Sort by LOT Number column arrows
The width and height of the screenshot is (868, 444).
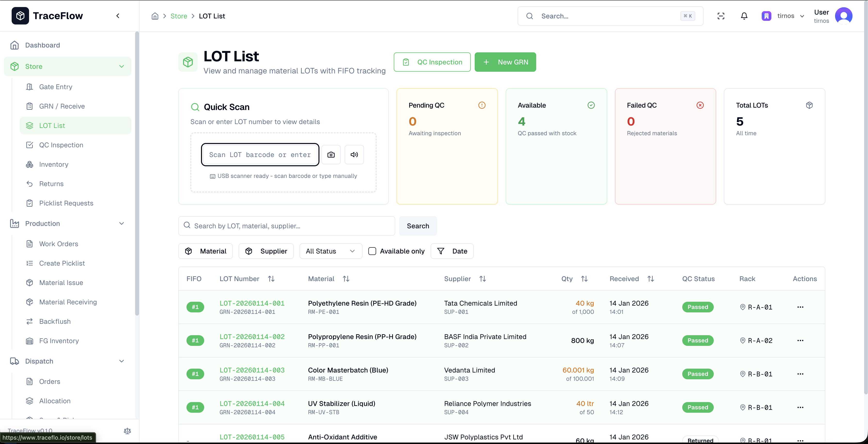[271, 279]
